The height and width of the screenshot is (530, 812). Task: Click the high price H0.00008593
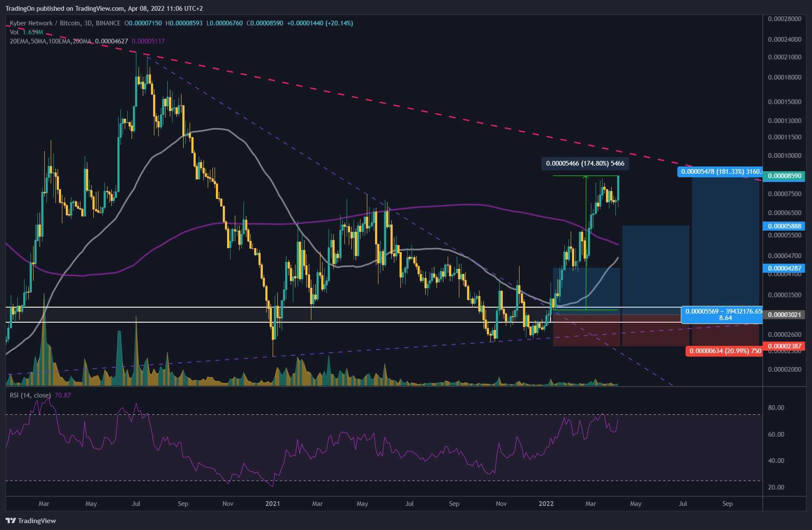(184, 23)
